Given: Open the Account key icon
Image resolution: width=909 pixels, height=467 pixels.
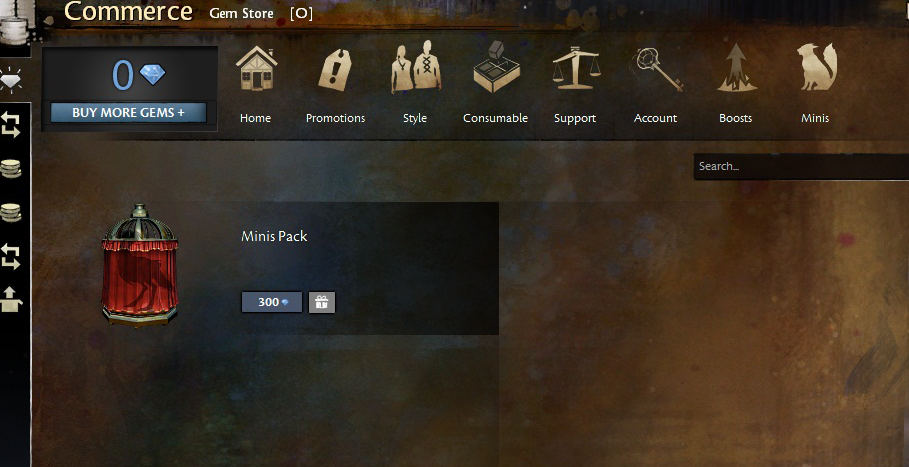Looking at the screenshot, I should click(x=656, y=69).
